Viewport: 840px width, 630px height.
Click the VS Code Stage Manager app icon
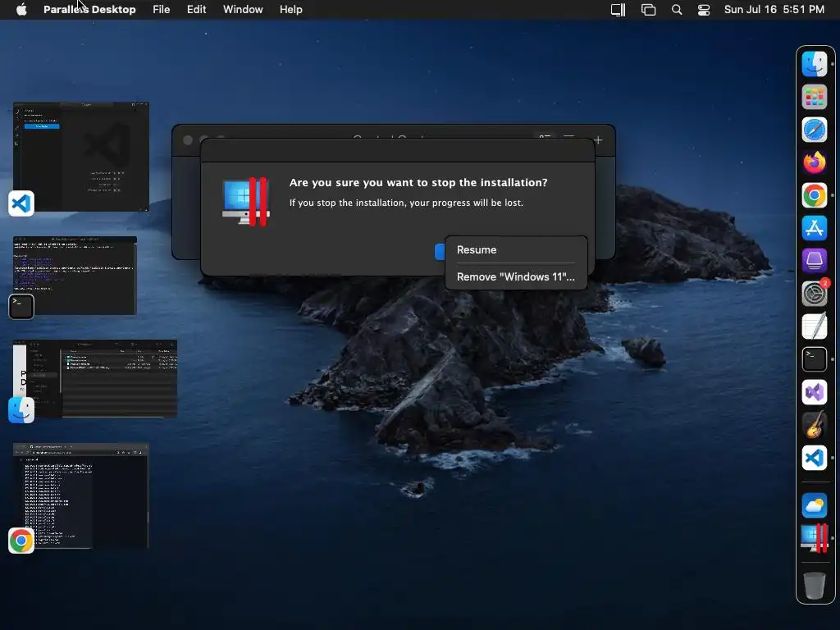[21, 203]
